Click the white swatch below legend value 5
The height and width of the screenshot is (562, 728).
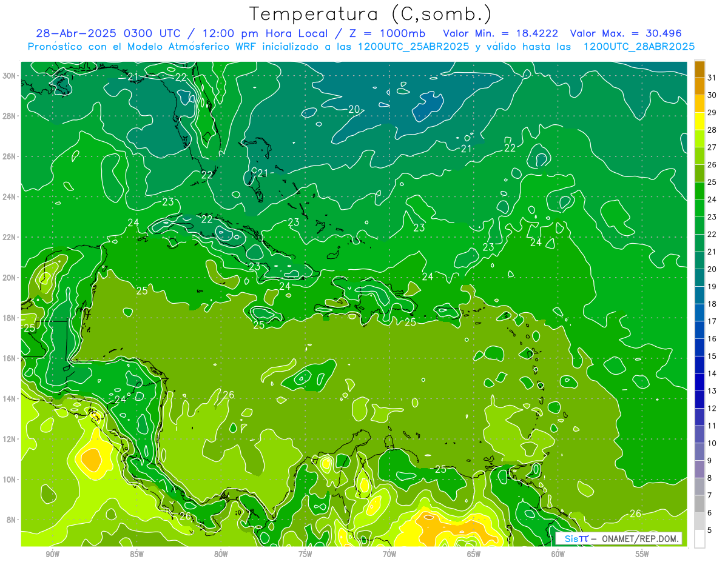tap(699, 539)
